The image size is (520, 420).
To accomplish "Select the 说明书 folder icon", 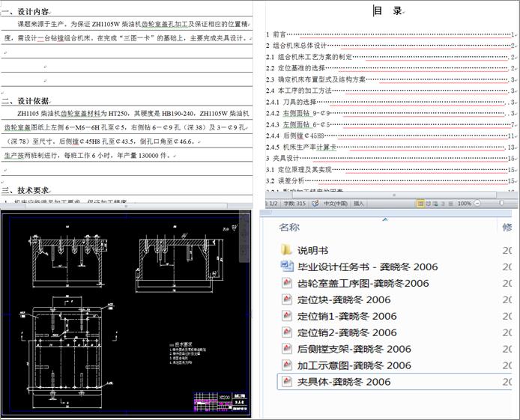I will [x=286, y=250].
